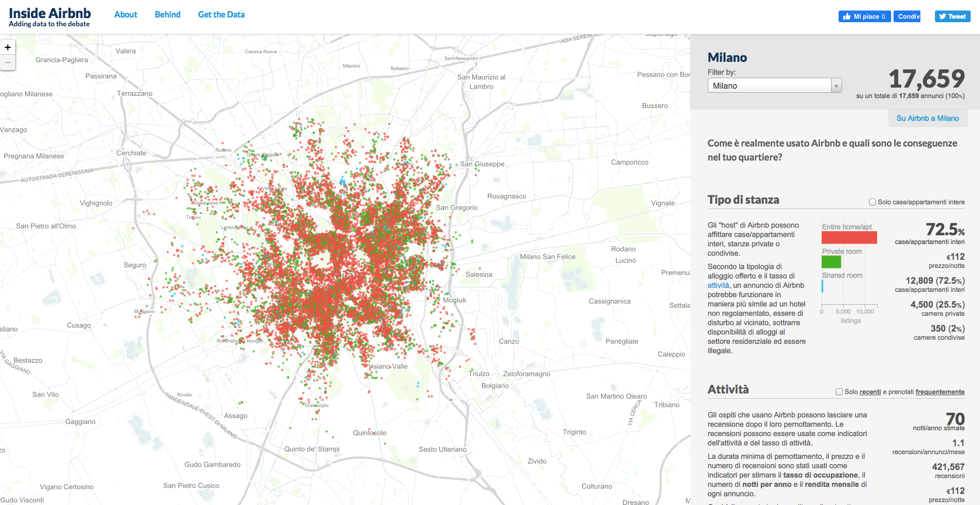Zoom in the map with plus button
The width and height of the screenshot is (980, 505).
8,47
